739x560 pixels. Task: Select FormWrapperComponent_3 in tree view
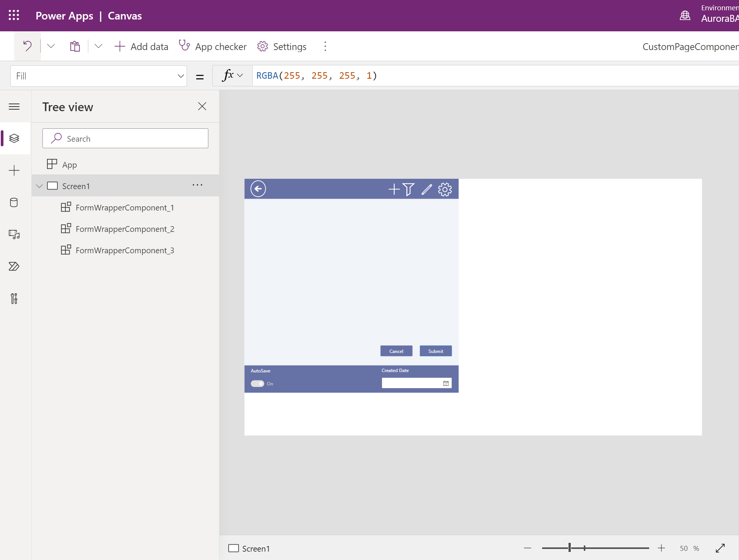coord(125,250)
